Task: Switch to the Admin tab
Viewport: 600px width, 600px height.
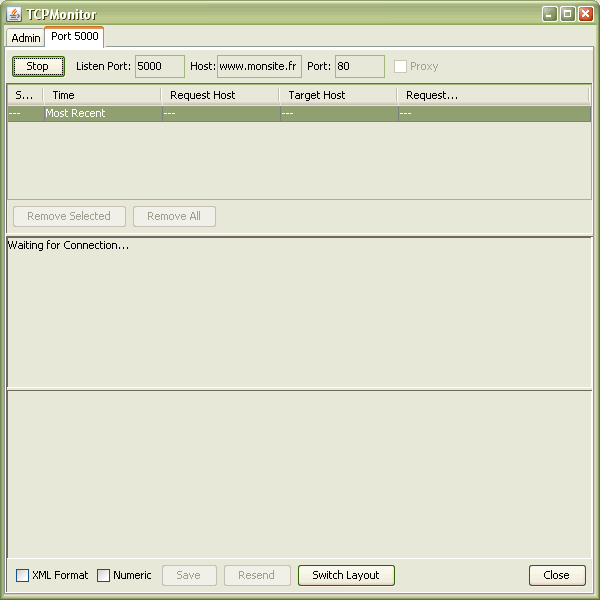Action: click(x=26, y=38)
